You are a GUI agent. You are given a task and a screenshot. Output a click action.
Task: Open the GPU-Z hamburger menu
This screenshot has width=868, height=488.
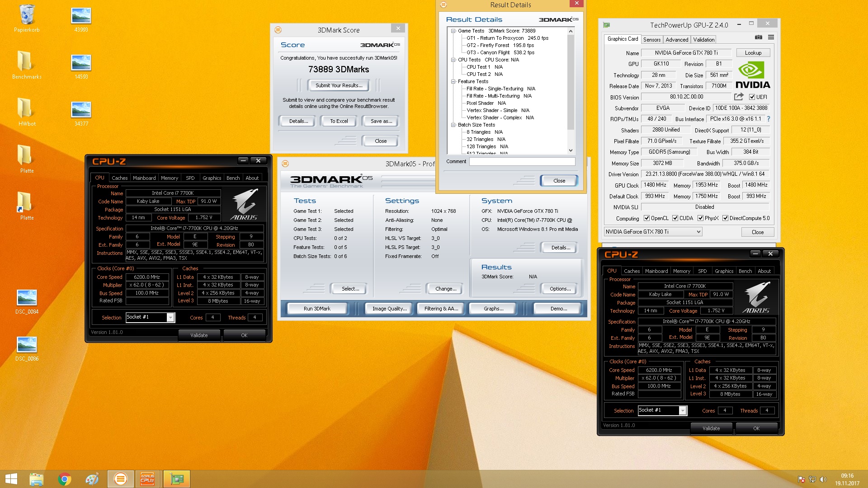coord(771,38)
